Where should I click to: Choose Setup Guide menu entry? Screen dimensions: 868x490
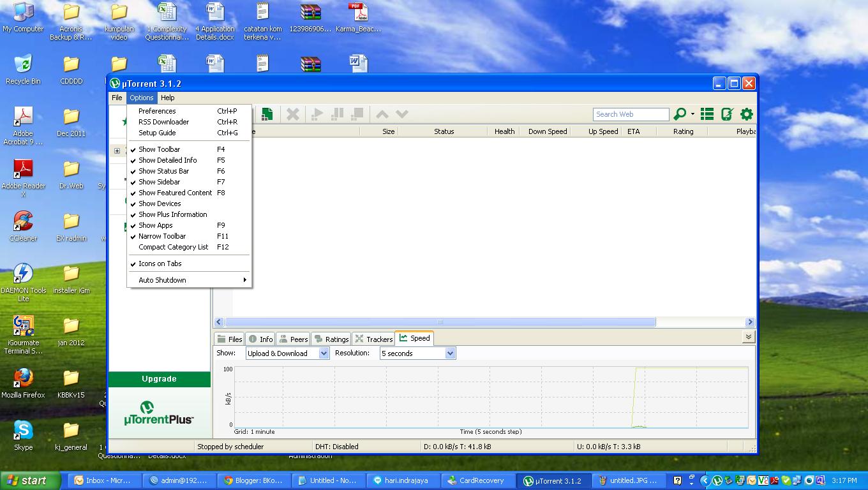tap(190, 133)
